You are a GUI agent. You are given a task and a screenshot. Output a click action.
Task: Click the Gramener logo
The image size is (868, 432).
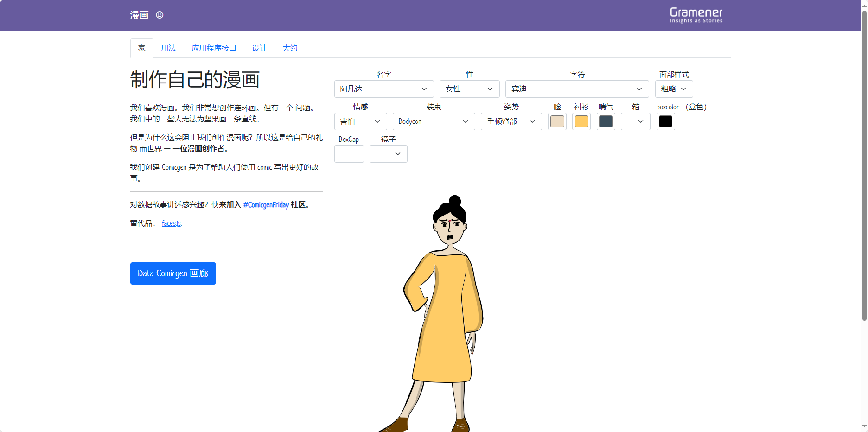coord(695,15)
